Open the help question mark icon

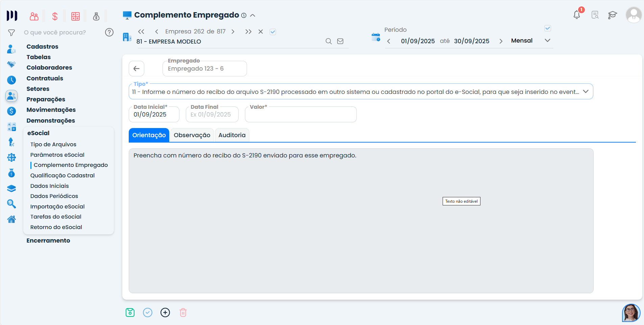pyautogui.click(x=109, y=32)
